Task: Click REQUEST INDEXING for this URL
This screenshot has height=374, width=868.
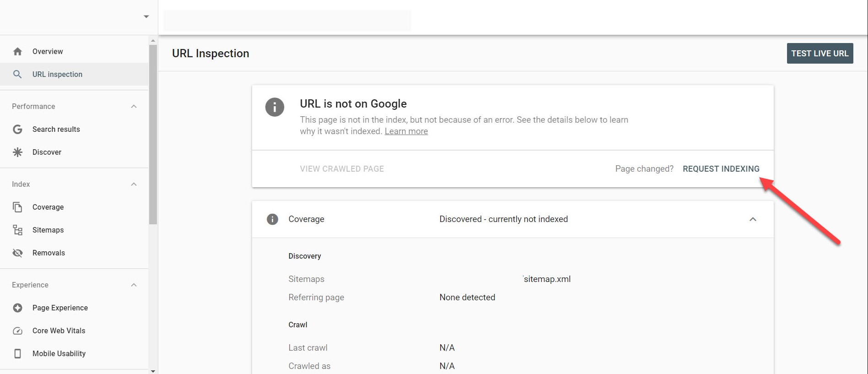Action: [x=721, y=168]
